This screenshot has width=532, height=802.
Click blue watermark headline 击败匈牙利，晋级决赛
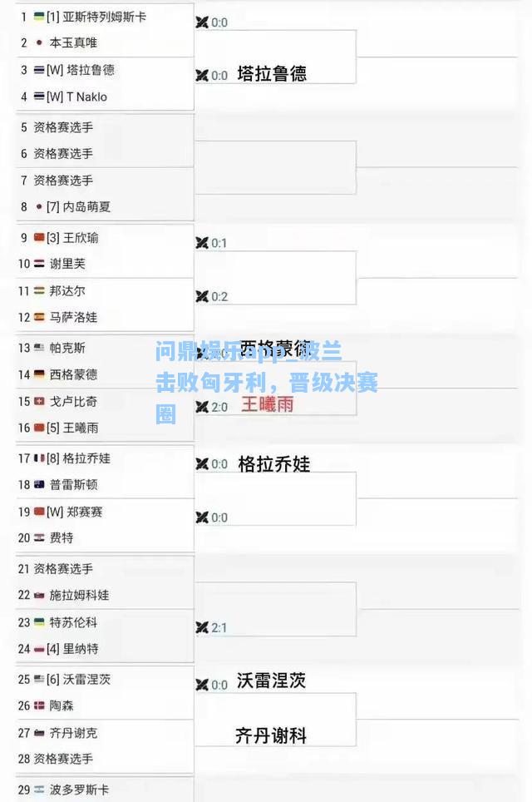[267, 383]
